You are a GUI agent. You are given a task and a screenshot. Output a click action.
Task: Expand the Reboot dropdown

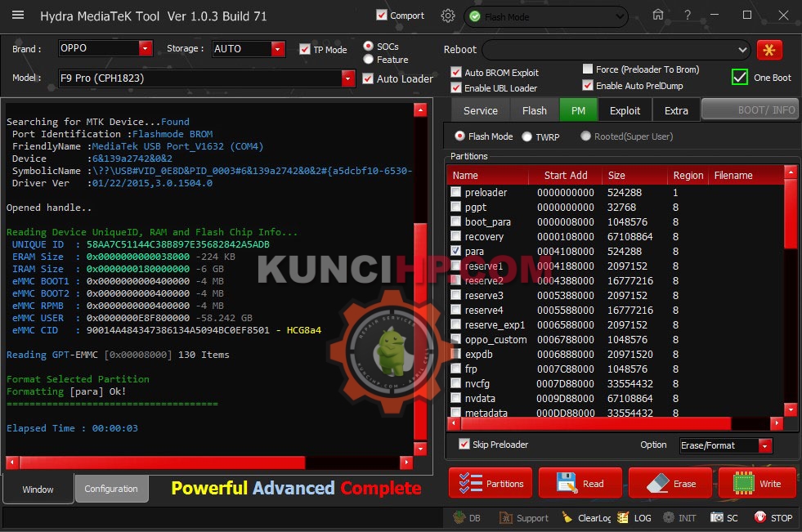(742, 50)
